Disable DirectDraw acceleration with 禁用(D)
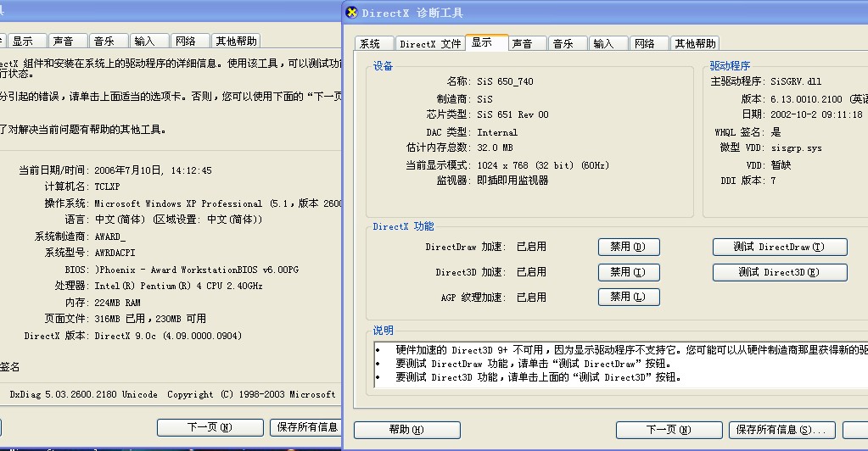The width and height of the screenshot is (868, 451). point(629,247)
